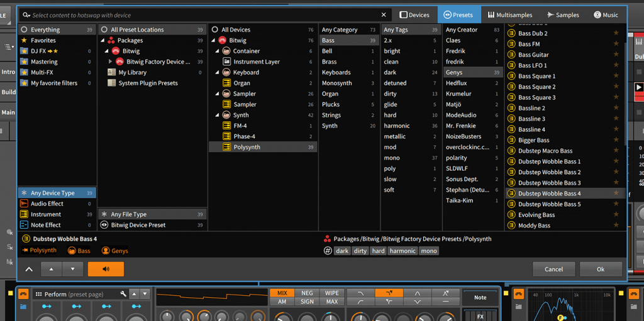Click the preset icon next to Evolving Bass
The height and width of the screenshot is (321, 644).
(511, 215)
